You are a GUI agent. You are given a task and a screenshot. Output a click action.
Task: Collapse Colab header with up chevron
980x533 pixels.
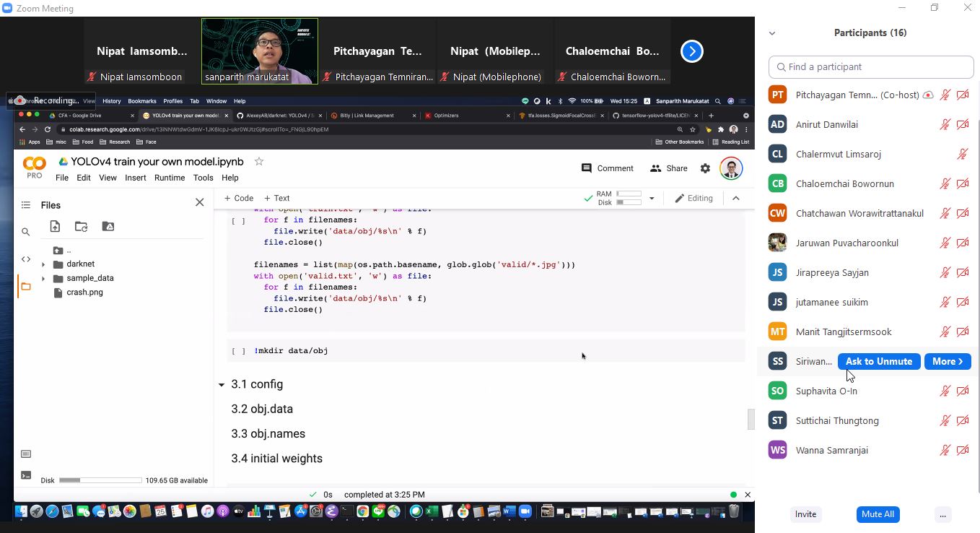(x=735, y=198)
